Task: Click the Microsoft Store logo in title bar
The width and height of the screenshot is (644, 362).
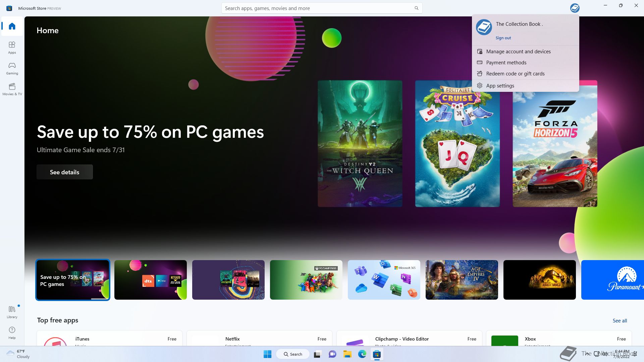Action: 9,8
